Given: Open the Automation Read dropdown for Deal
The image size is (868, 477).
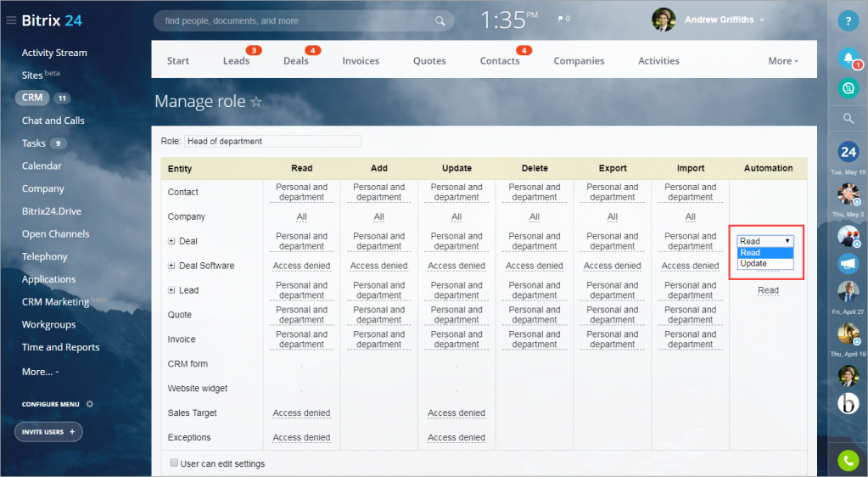Looking at the screenshot, I should (765, 241).
